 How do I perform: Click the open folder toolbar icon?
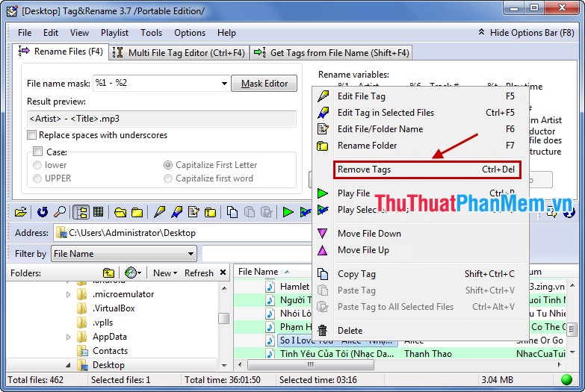[20, 213]
